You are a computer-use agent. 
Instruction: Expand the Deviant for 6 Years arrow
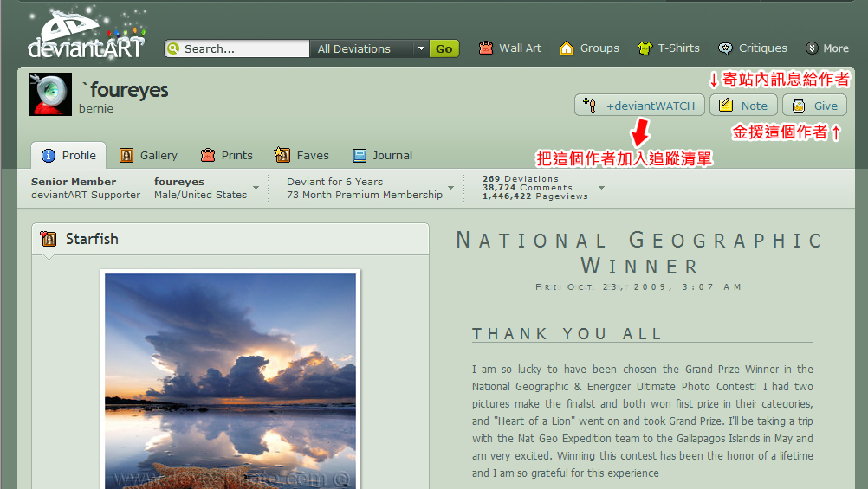coord(450,188)
